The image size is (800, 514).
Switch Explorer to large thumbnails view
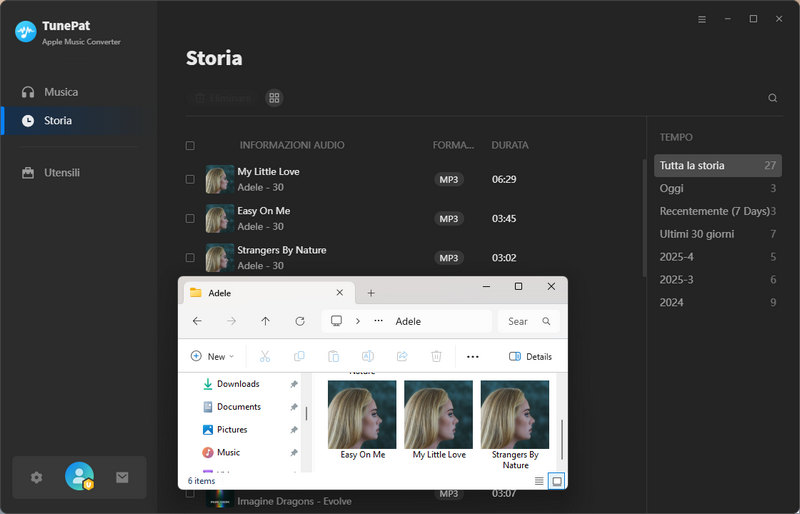tap(557, 481)
